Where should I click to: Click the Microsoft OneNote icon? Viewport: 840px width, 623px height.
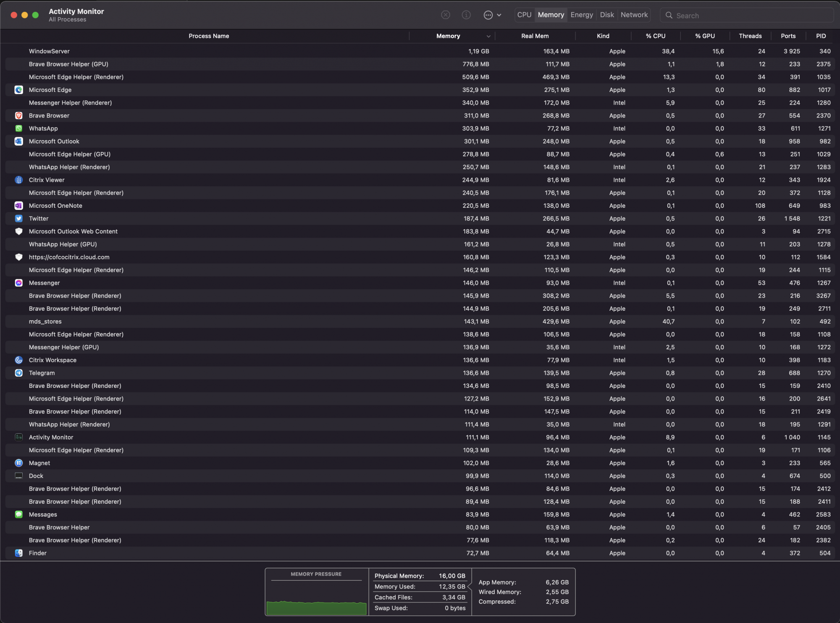tap(18, 206)
